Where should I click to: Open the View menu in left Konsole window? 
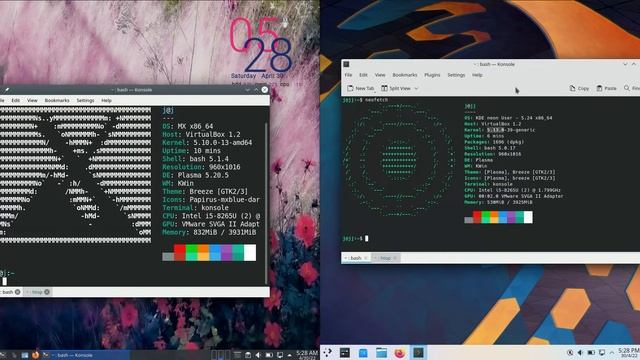[x=32, y=100]
